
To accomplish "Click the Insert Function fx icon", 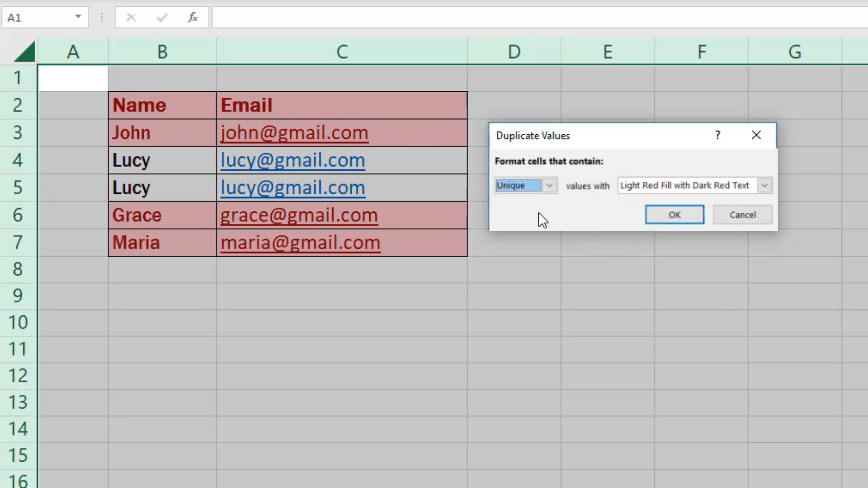I will click(x=193, y=18).
